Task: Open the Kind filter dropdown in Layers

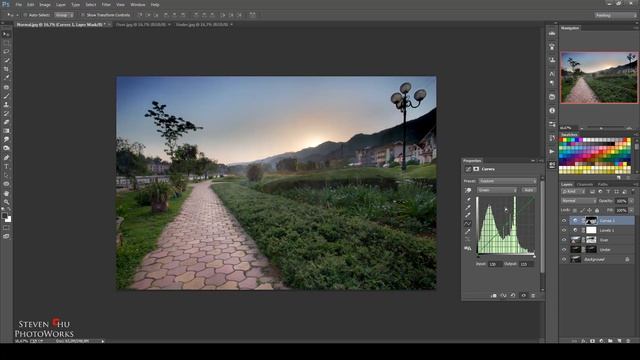Action: pos(572,191)
